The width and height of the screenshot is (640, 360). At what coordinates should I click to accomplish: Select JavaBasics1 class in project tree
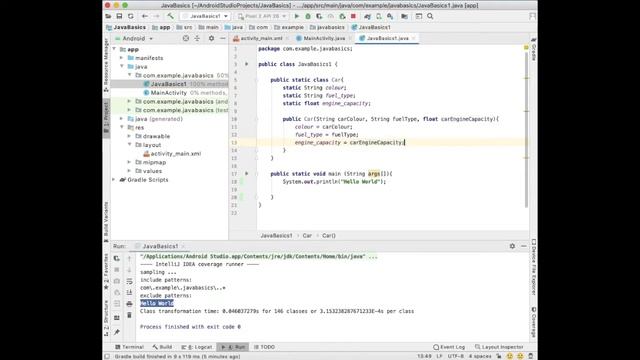click(x=169, y=84)
